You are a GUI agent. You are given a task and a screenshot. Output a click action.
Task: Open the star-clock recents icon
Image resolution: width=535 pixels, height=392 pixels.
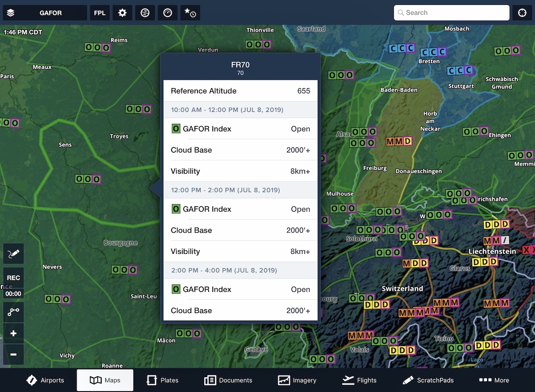pyautogui.click(x=190, y=12)
